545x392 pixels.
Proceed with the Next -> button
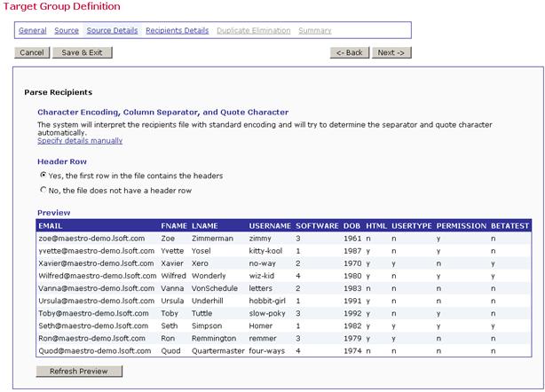tap(391, 52)
